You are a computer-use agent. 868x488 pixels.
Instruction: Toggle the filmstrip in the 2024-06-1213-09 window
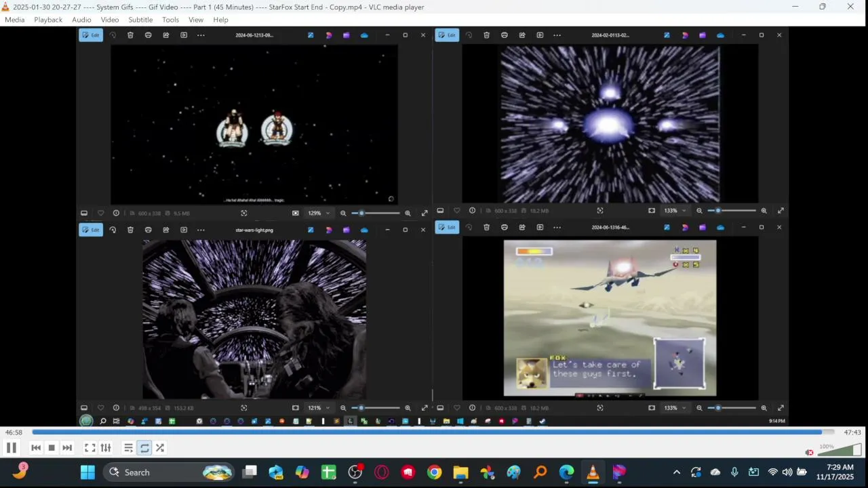coord(84,213)
